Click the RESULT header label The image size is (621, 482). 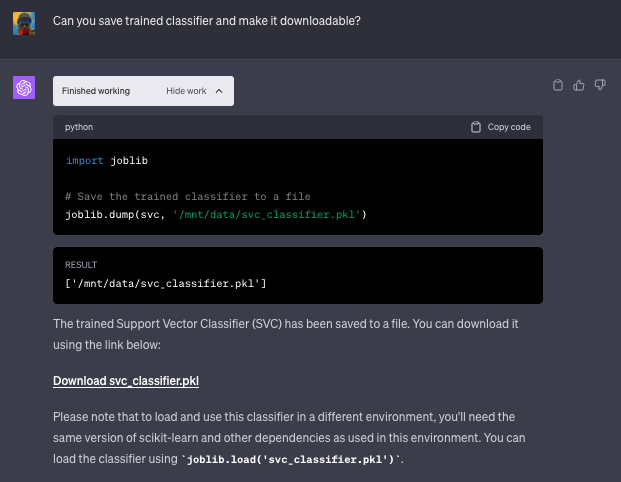click(81, 265)
